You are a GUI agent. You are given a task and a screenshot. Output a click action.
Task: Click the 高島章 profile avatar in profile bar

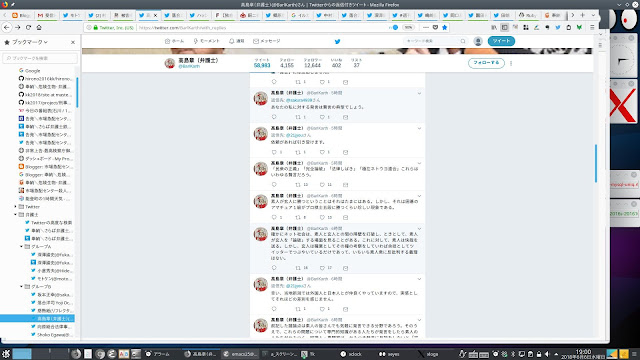point(170,63)
